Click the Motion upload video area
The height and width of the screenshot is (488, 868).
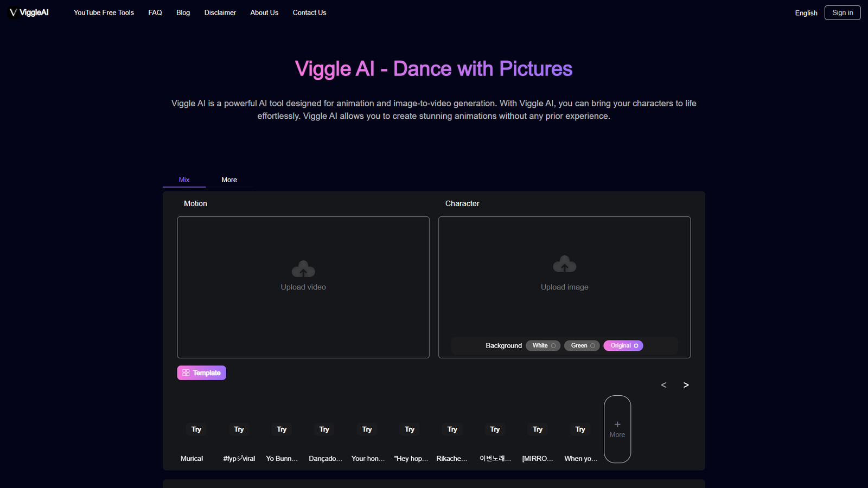303,287
